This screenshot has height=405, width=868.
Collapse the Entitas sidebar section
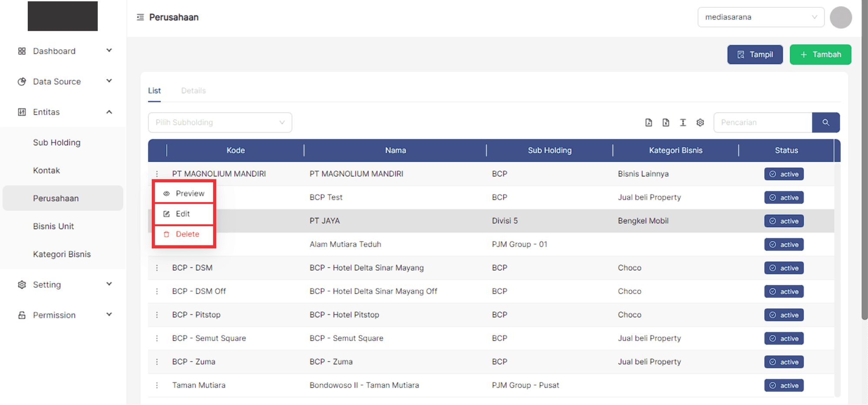109,112
